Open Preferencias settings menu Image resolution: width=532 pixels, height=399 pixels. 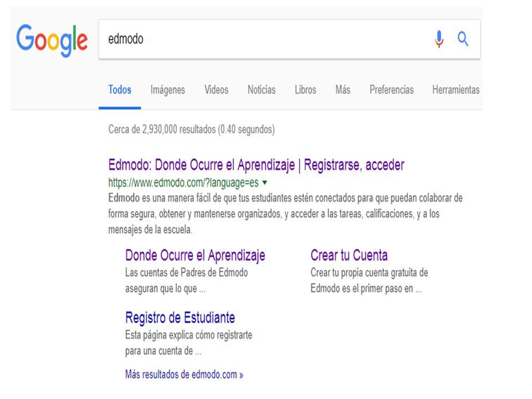click(392, 90)
